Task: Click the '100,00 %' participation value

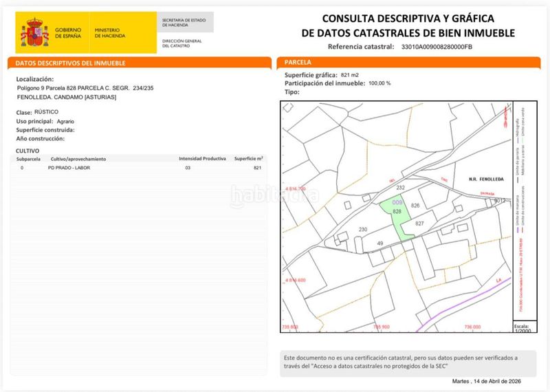Action: (379, 83)
